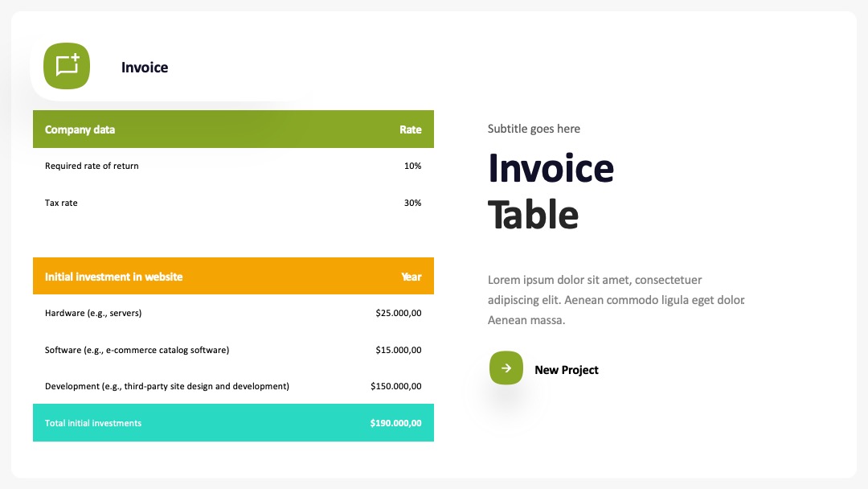The width and height of the screenshot is (868, 489).
Task: Click the green chat-plus Invoice icon
Action: pyautogui.click(x=67, y=66)
